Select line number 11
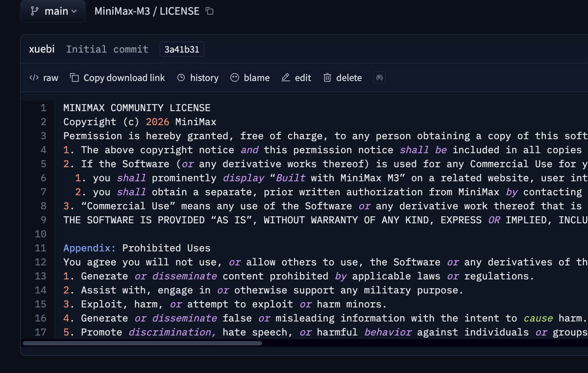Screen dimensions: 588x373 41,248
